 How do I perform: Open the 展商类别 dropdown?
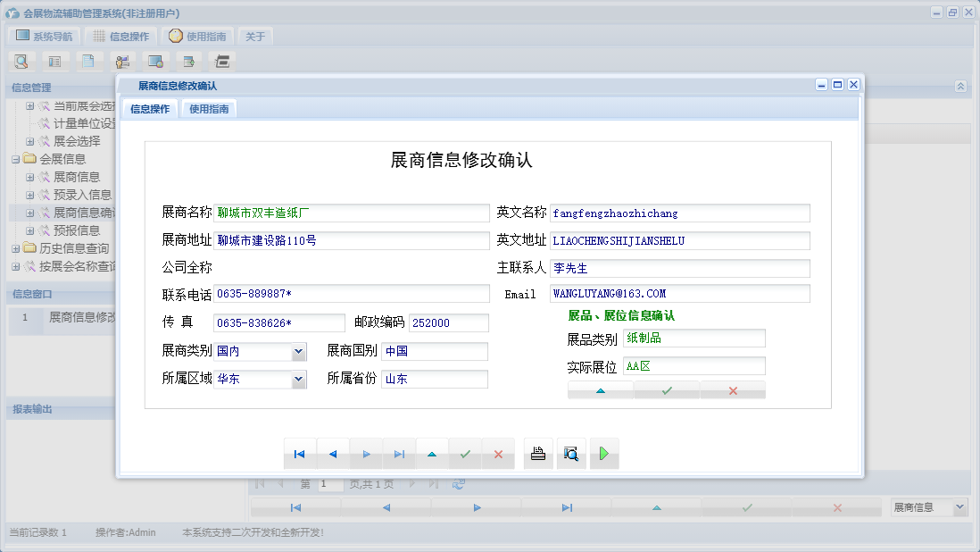pos(299,352)
